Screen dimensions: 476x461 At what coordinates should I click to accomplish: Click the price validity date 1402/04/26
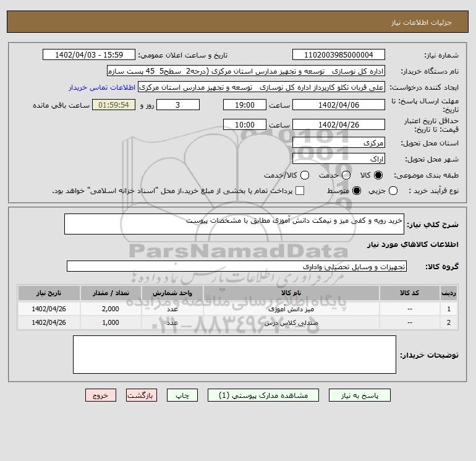[339, 124]
